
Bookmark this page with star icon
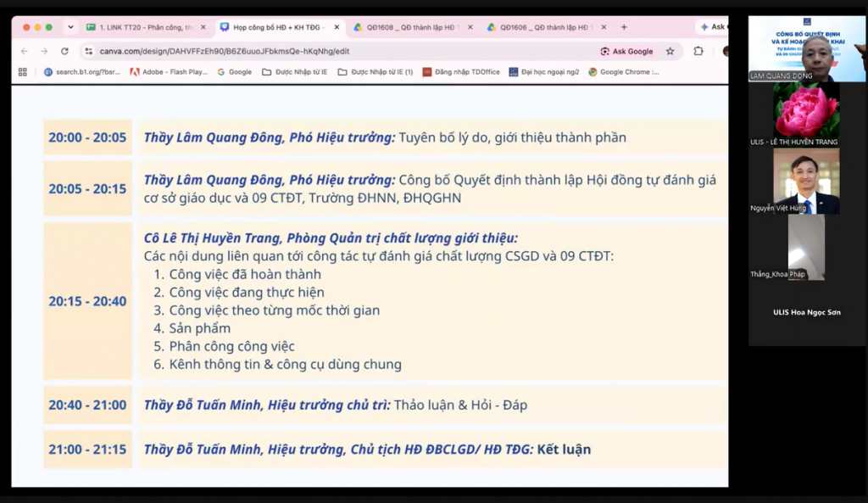point(670,51)
